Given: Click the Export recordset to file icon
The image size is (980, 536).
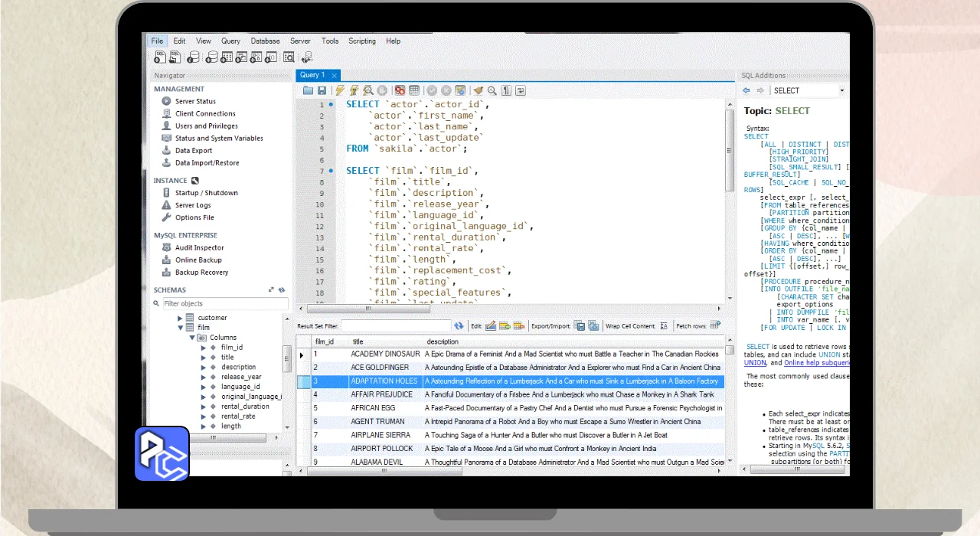Looking at the screenshot, I should coord(580,326).
